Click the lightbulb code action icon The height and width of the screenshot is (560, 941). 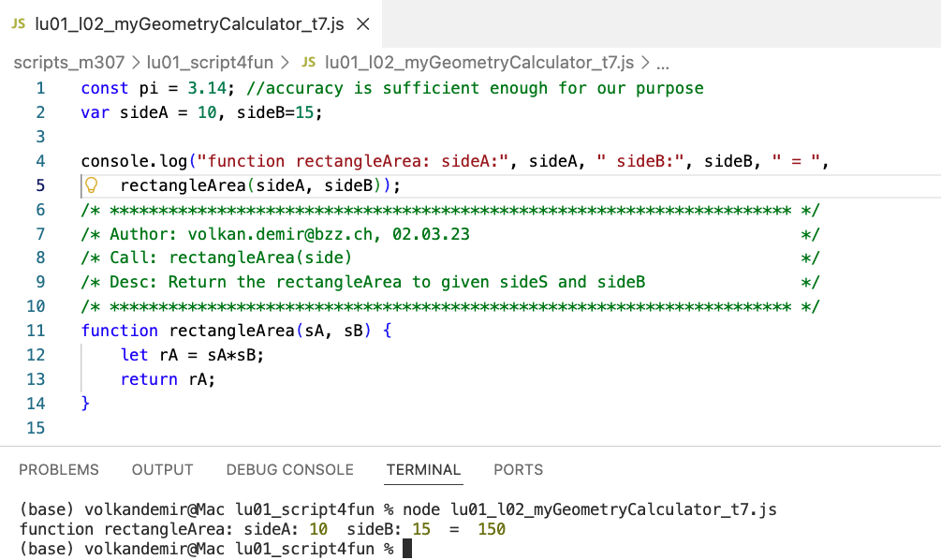[92, 185]
